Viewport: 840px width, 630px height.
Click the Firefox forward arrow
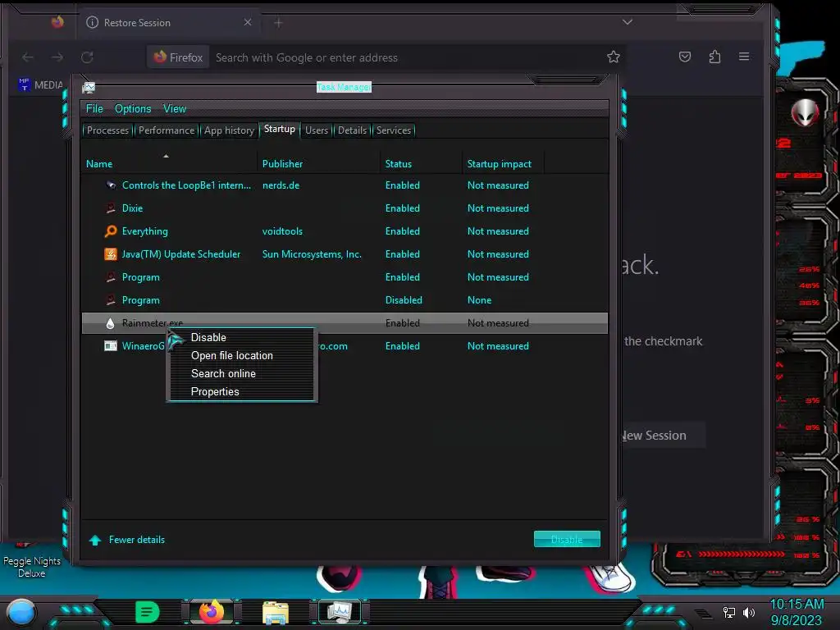tap(57, 57)
